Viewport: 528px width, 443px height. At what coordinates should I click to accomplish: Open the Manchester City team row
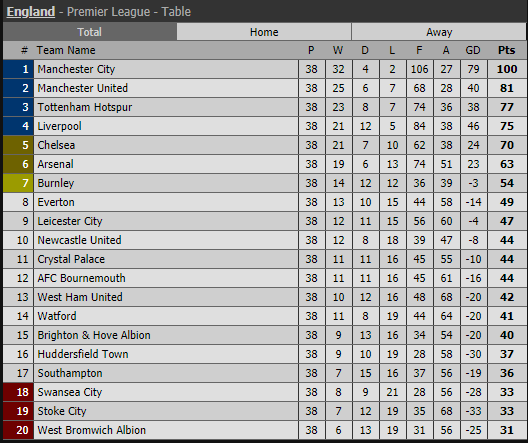coord(264,69)
